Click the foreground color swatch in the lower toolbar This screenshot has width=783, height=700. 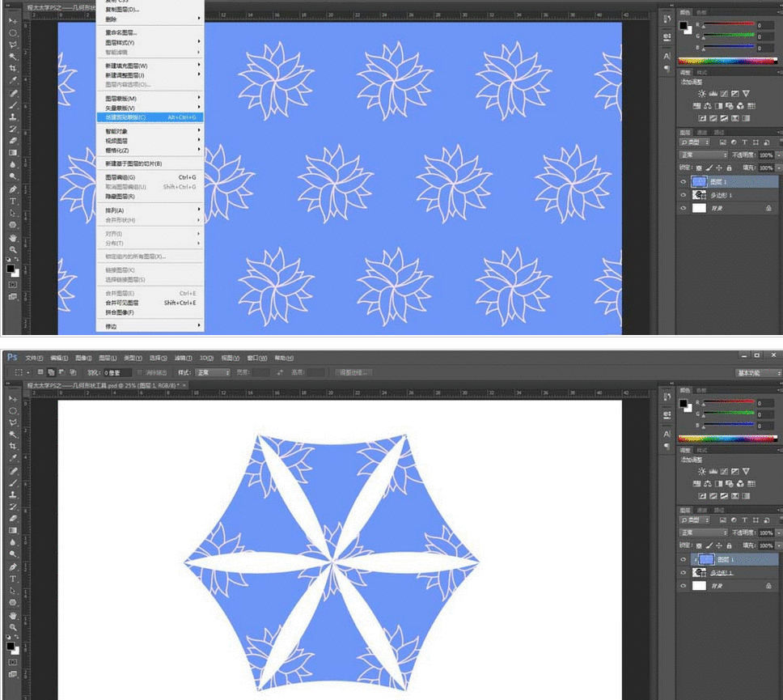point(11,647)
